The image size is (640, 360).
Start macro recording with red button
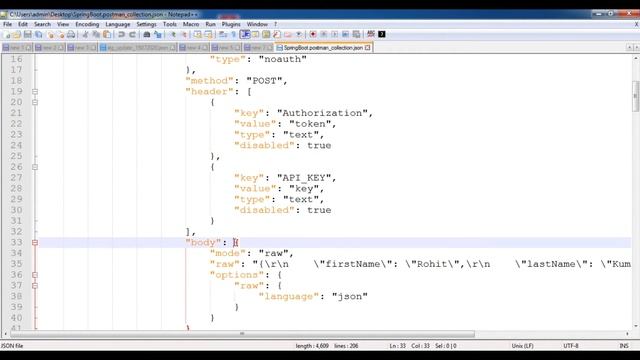click(313, 34)
